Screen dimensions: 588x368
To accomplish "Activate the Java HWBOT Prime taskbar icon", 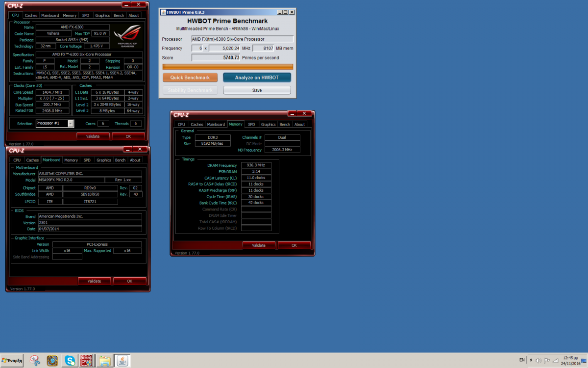I will pyautogui.click(x=122, y=361).
